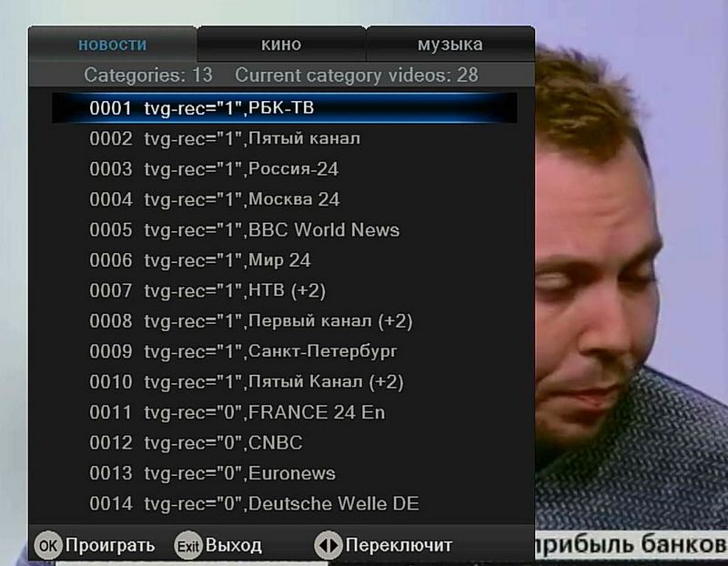Select channel 0004 Москва 24
Image resolution: width=728 pixels, height=566 pixels.
point(285,199)
